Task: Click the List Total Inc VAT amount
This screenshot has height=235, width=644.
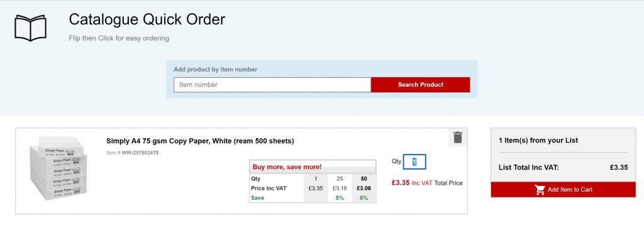Action: pos(619,167)
